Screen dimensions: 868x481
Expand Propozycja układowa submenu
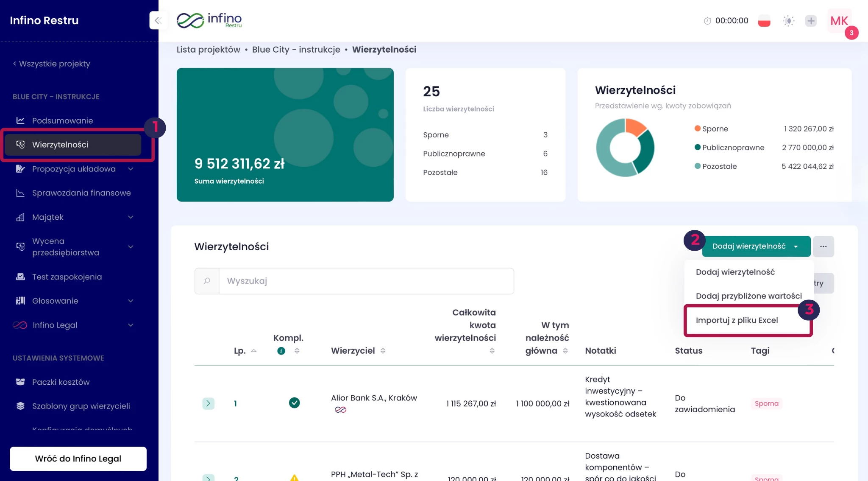[131, 169]
